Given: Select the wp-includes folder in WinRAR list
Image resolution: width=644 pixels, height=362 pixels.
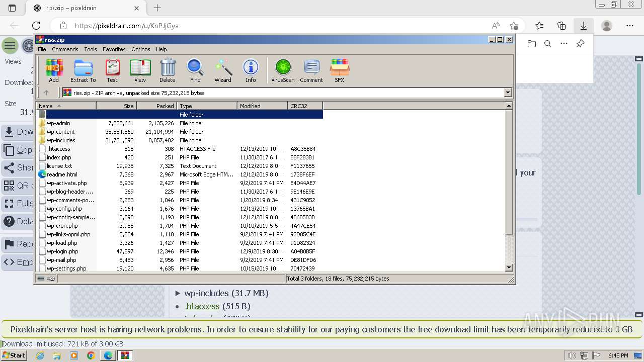Looking at the screenshot, I should (x=179, y=140).
